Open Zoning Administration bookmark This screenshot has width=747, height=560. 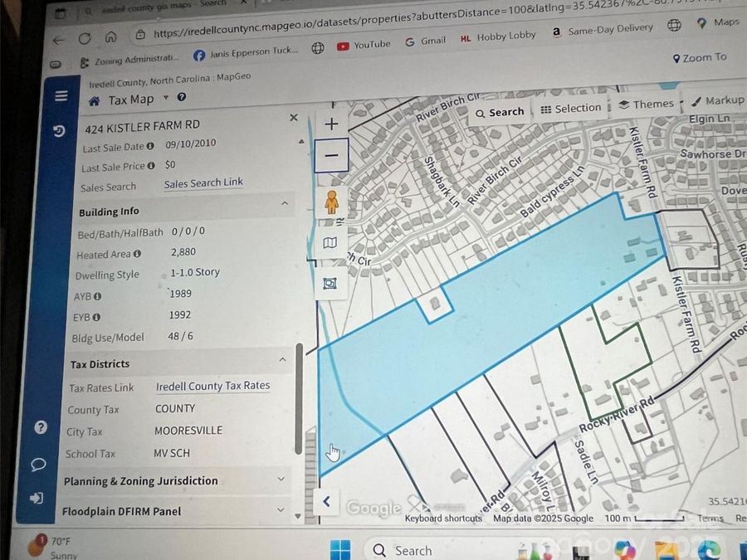[130, 61]
